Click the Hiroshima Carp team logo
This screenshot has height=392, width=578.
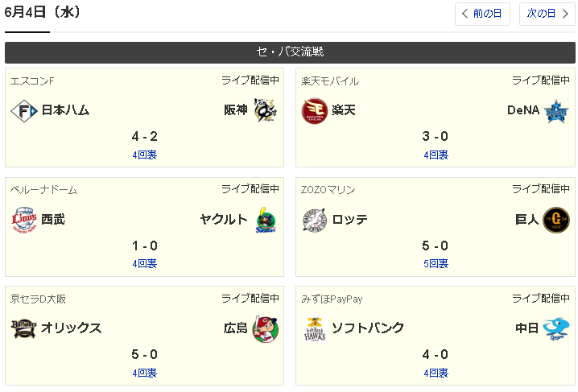coord(266,328)
